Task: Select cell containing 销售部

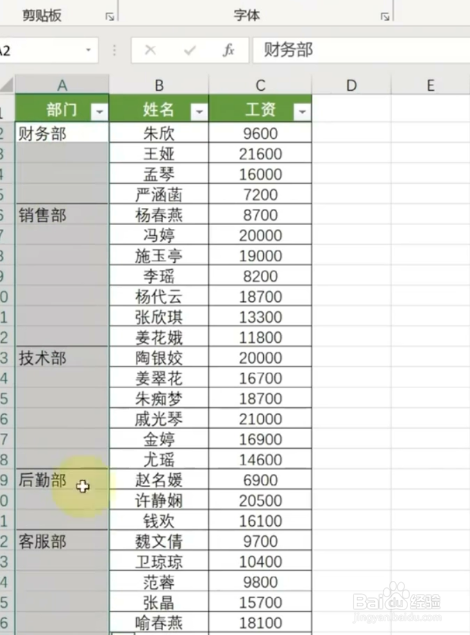Action: click(x=62, y=214)
